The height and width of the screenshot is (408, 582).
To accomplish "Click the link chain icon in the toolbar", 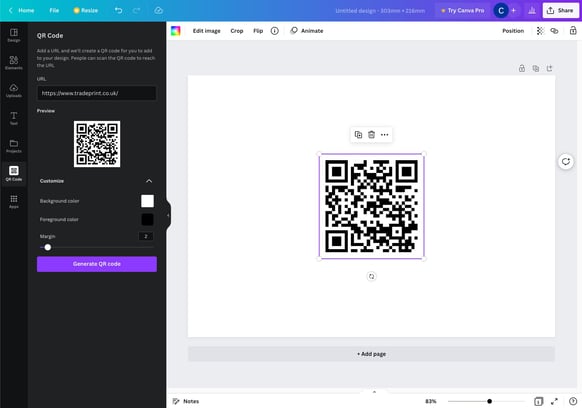I will (x=554, y=31).
